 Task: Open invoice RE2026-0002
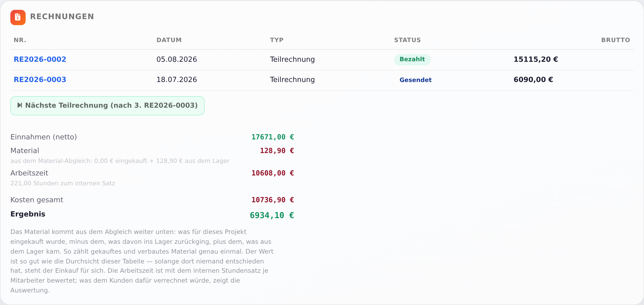click(40, 59)
